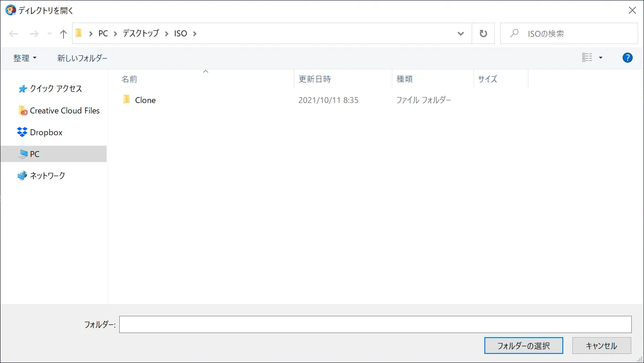The height and width of the screenshot is (363, 644).
Task: Click the ISOの検索 search field
Action: pos(569,34)
